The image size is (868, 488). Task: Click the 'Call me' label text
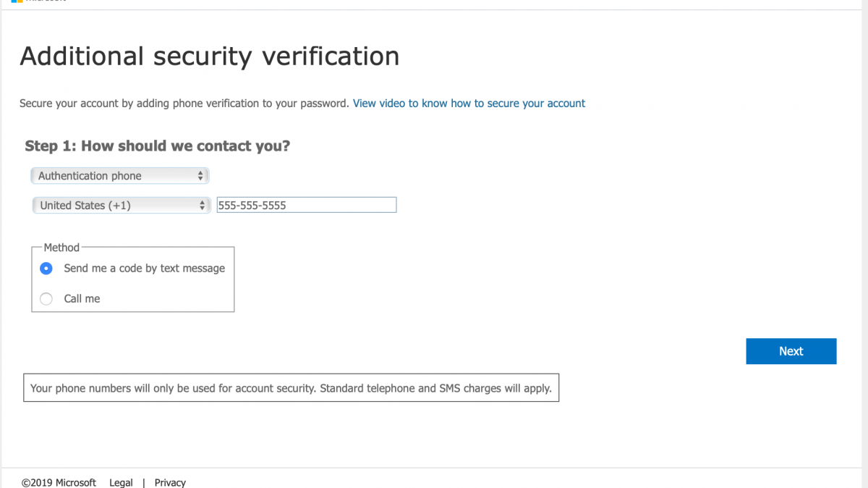click(x=82, y=299)
